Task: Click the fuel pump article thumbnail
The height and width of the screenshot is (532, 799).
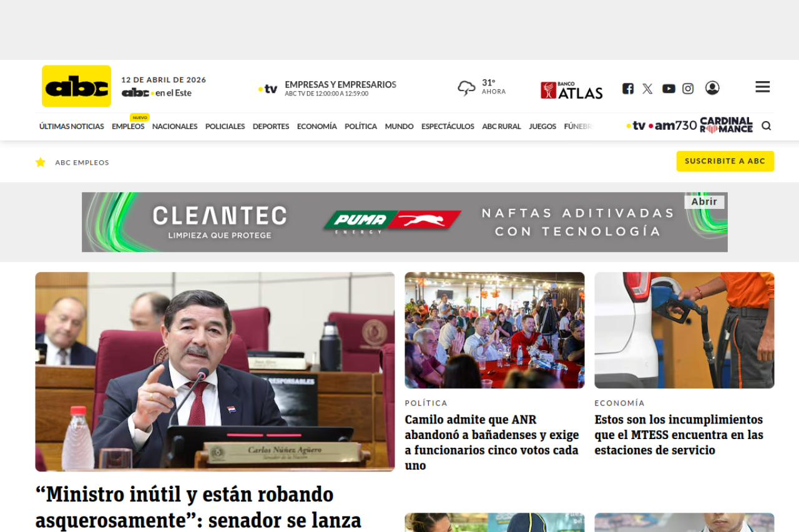Action: click(x=684, y=330)
